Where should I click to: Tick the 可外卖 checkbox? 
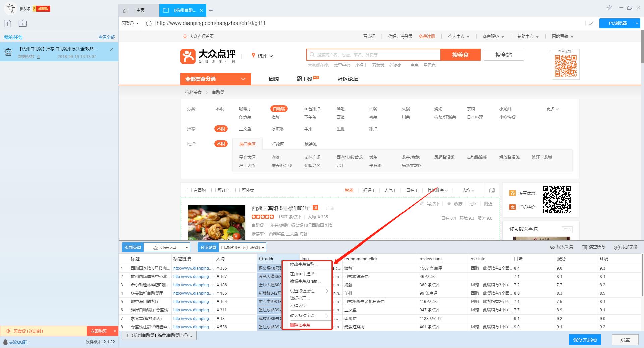click(x=237, y=190)
